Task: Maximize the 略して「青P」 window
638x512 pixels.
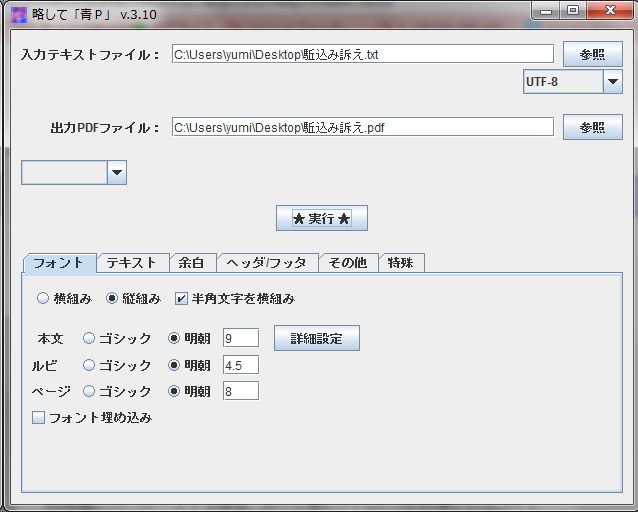Action: [x=573, y=11]
